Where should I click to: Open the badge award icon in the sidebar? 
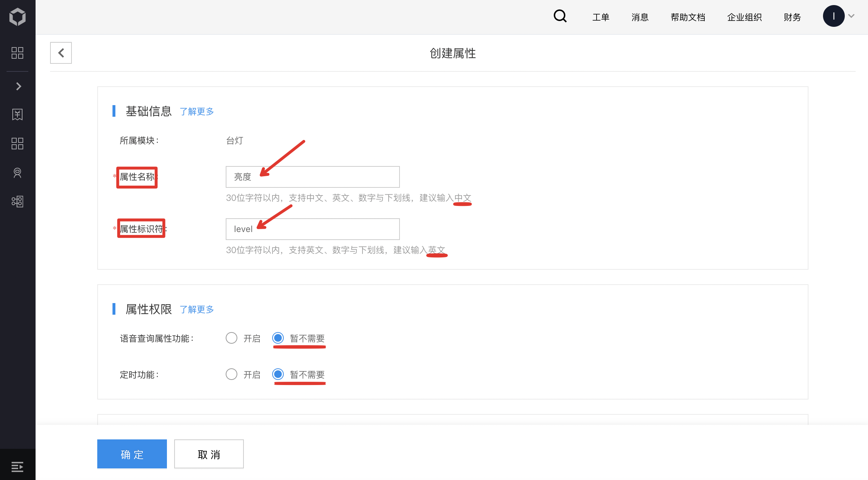pyautogui.click(x=17, y=173)
